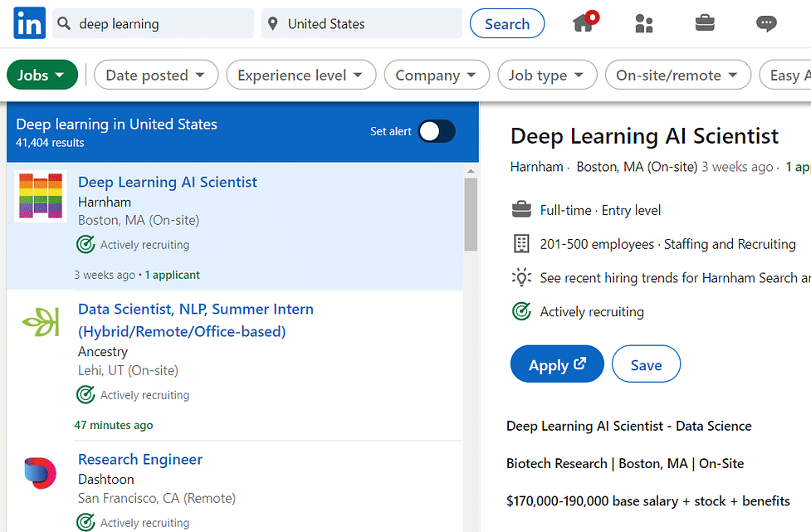This screenshot has width=811, height=532.
Task: See recent hiring trends for Harnham
Action: click(x=676, y=278)
